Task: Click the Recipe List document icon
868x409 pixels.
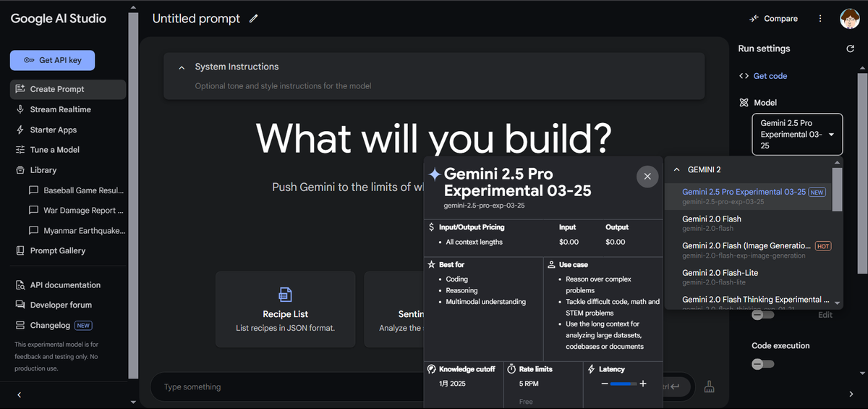Action: (286, 295)
